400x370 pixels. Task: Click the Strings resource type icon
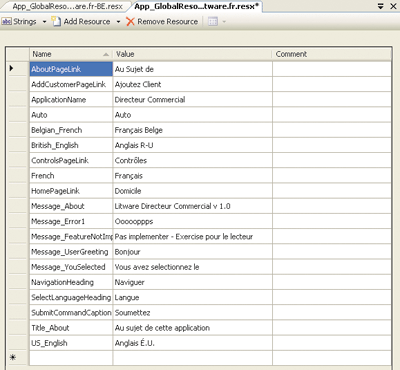pyautogui.click(x=7, y=22)
